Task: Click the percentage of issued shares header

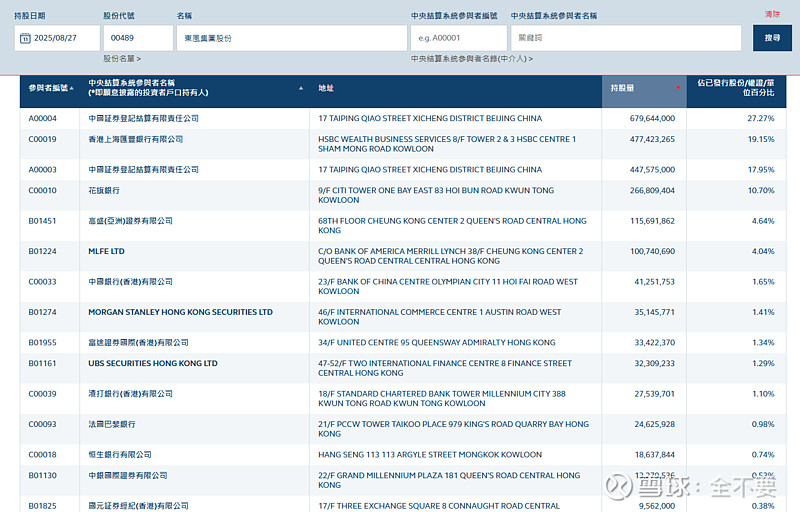Action: (x=736, y=88)
